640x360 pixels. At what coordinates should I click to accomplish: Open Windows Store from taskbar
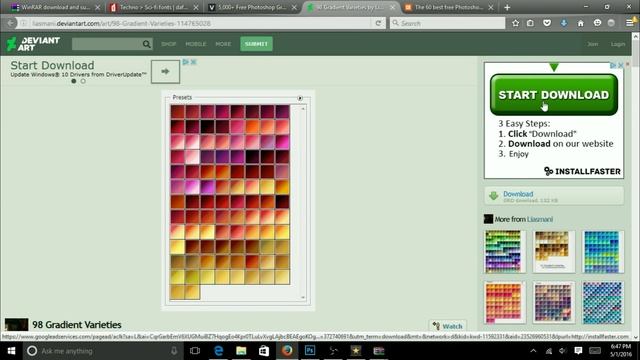pos(264,351)
